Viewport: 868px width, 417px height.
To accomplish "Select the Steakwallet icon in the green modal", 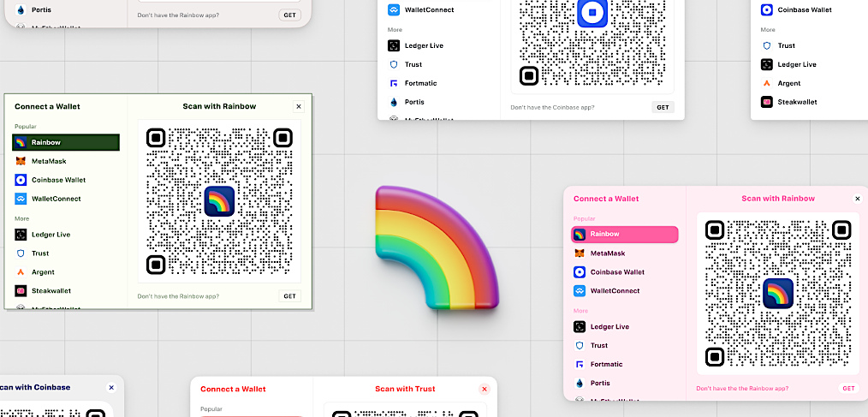I will (21, 291).
